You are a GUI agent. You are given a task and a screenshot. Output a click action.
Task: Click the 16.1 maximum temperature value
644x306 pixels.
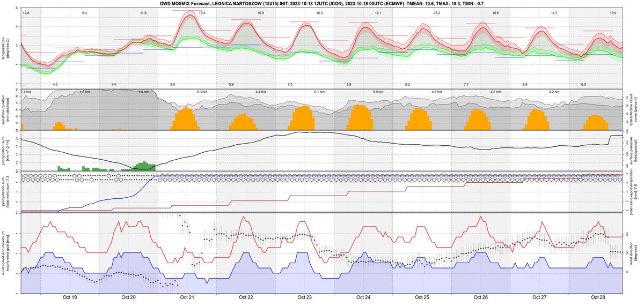[x=378, y=12]
